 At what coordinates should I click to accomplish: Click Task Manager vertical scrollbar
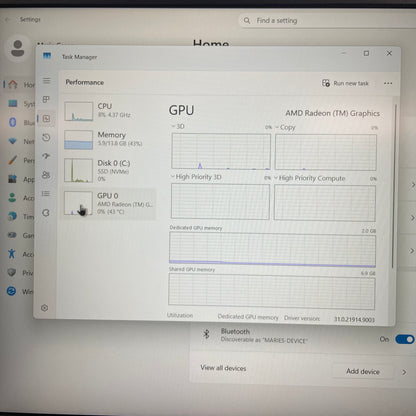point(395,187)
